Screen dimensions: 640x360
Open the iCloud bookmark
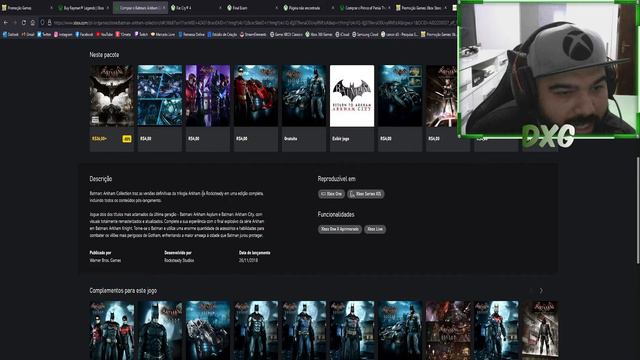point(342,35)
